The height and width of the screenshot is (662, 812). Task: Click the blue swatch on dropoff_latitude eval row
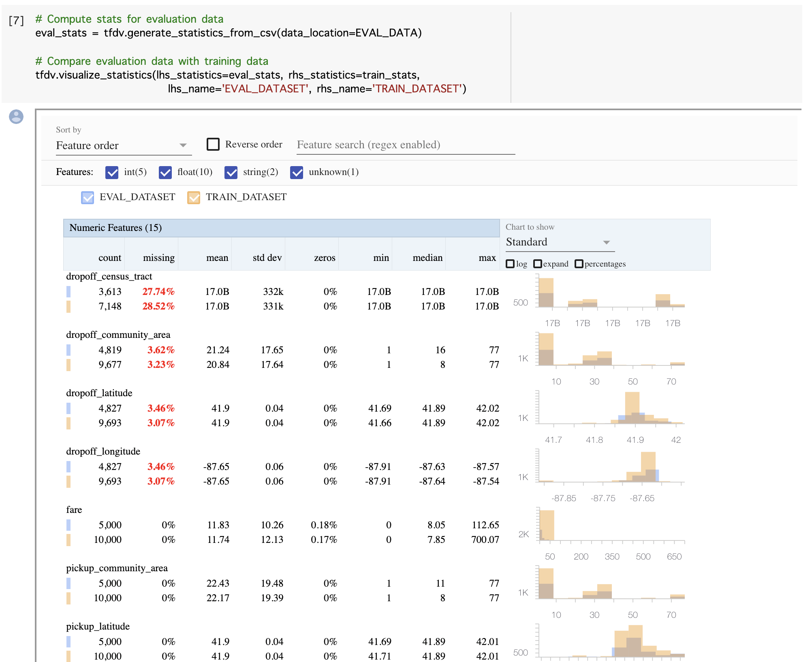coord(68,408)
